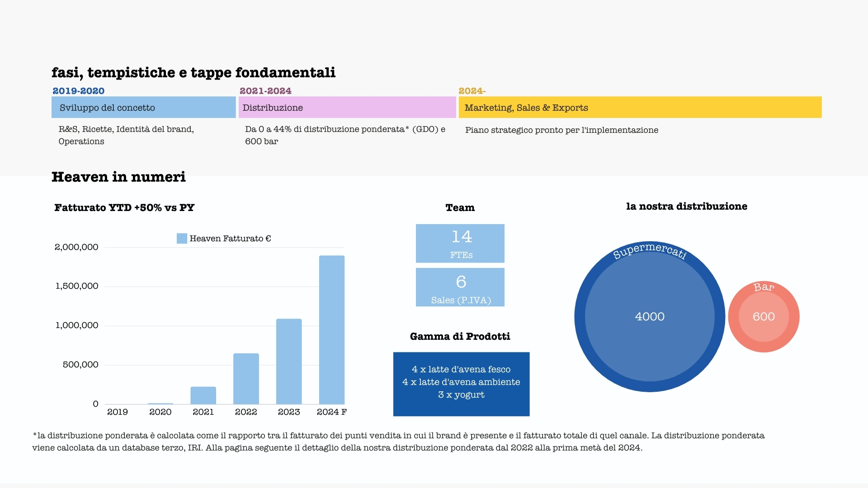Click 'R&S, Ricette, Identità del brand' text
The height and width of the screenshot is (488, 868).
pos(126,129)
